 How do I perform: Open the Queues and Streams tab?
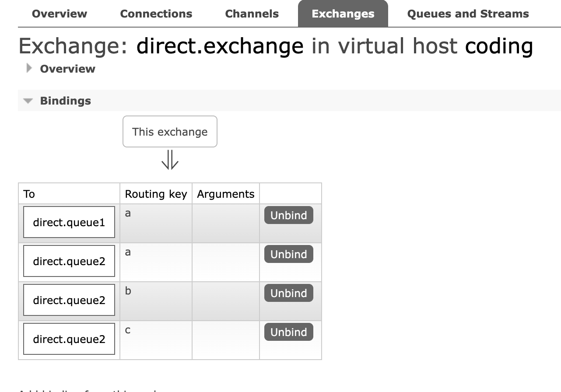[x=468, y=14]
